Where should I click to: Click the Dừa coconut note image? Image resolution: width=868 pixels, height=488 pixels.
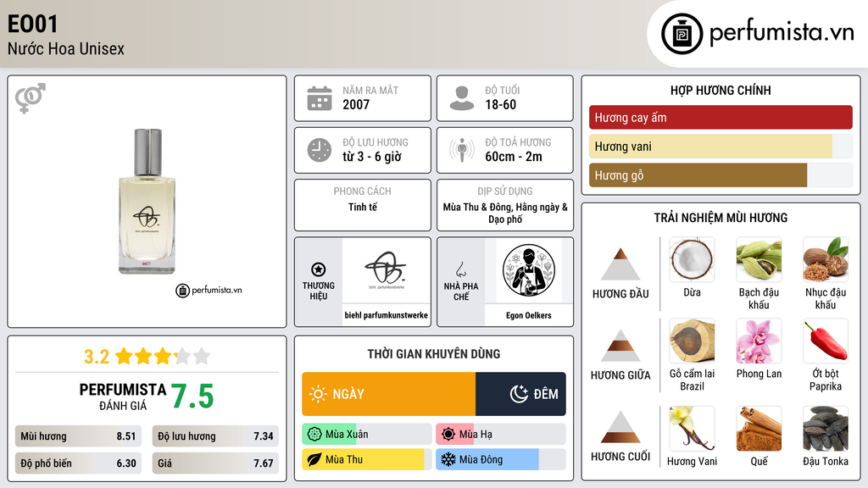pyautogui.click(x=692, y=259)
